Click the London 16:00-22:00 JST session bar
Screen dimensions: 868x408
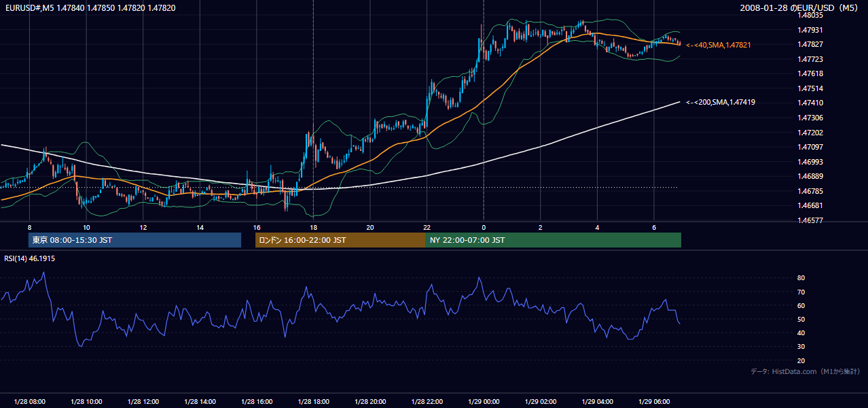pos(340,240)
